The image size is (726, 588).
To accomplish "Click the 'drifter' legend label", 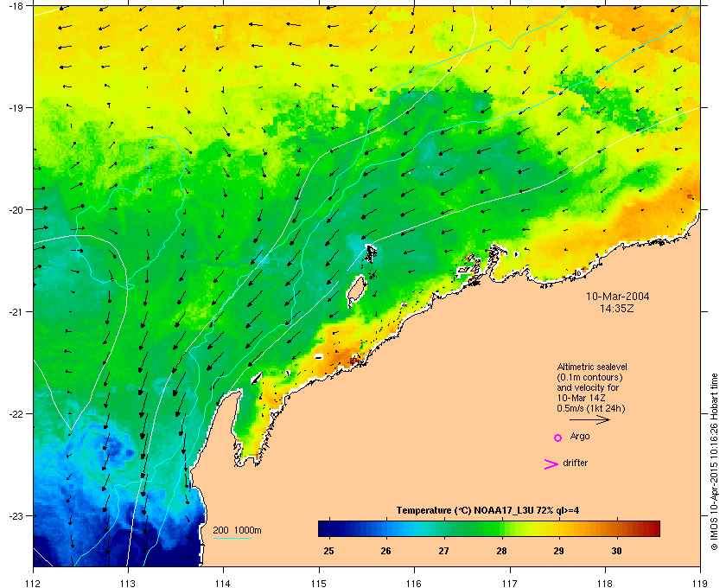I will 575,463.
